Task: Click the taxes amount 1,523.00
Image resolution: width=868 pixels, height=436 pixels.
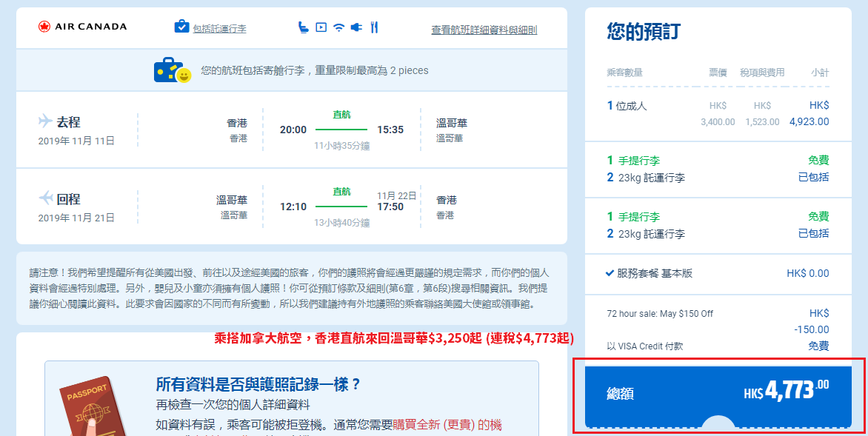Action: (x=762, y=121)
